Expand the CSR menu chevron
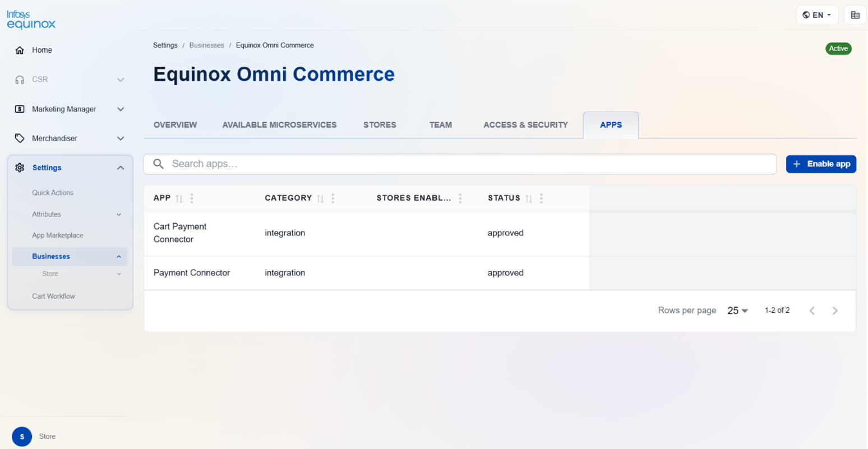 coord(121,80)
